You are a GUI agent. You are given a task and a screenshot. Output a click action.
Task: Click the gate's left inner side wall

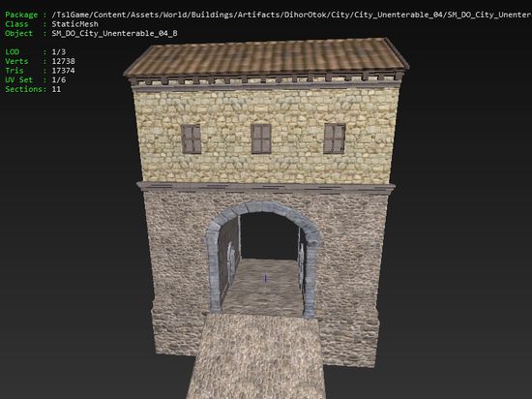[229, 258]
